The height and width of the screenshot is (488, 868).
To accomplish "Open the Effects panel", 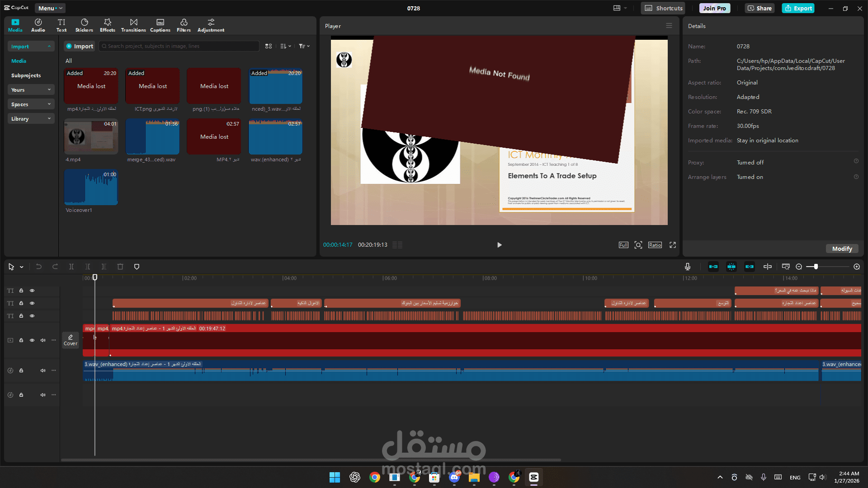I will click(108, 25).
